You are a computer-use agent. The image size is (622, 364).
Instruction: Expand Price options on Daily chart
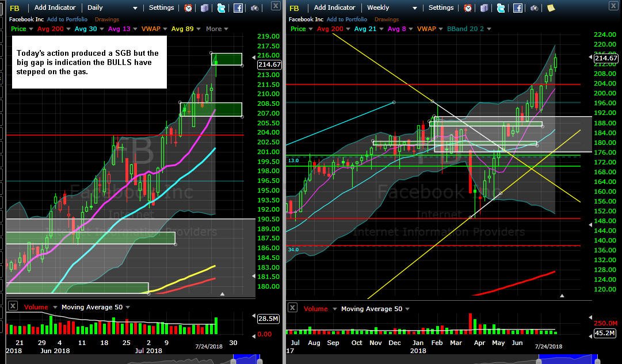[31, 29]
